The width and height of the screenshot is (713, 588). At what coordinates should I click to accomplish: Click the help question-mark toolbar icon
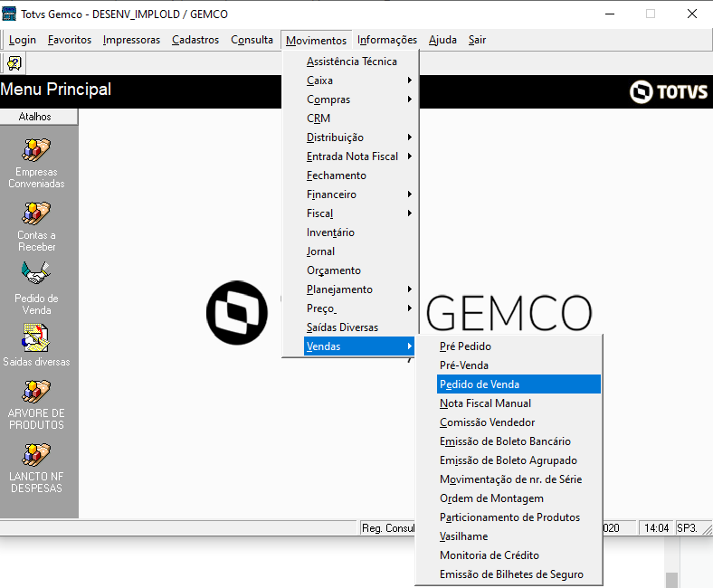(x=14, y=62)
